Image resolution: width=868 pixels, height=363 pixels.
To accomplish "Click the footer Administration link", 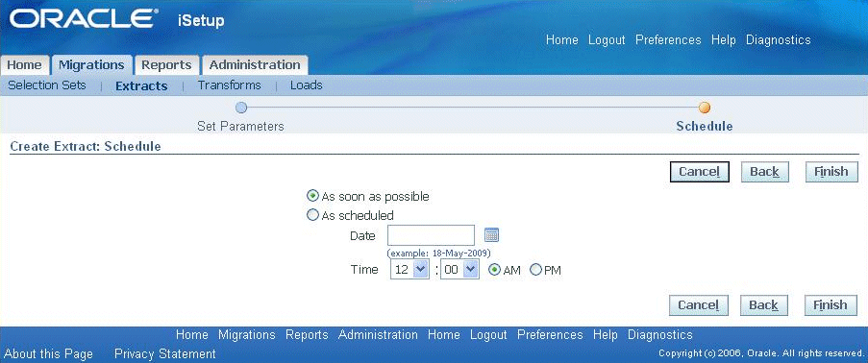I will tap(378, 335).
